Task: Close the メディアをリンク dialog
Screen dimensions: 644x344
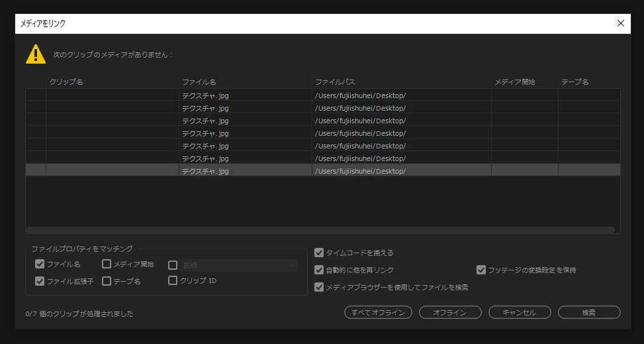Action: click(x=621, y=23)
